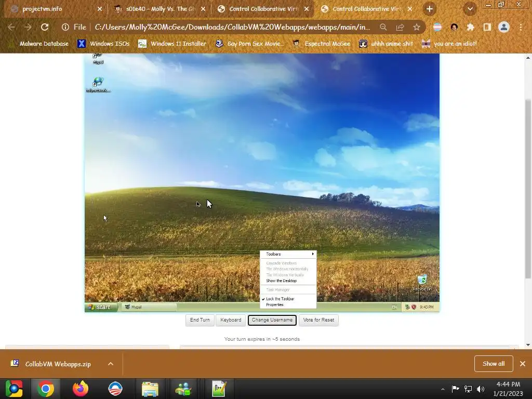Close the projectvm.info tab
532x399 pixels.
[x=99, y=9]
